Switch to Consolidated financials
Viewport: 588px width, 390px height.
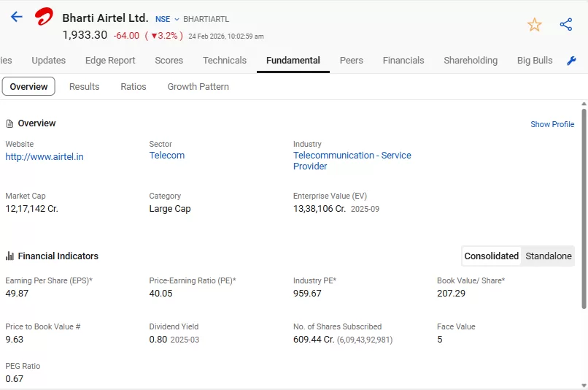click(x=491, y=256)
